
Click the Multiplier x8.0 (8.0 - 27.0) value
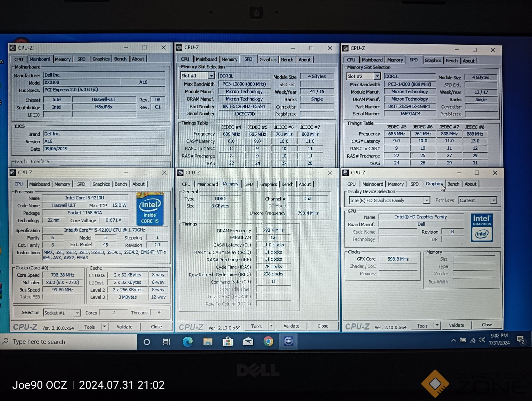point(63,282)
